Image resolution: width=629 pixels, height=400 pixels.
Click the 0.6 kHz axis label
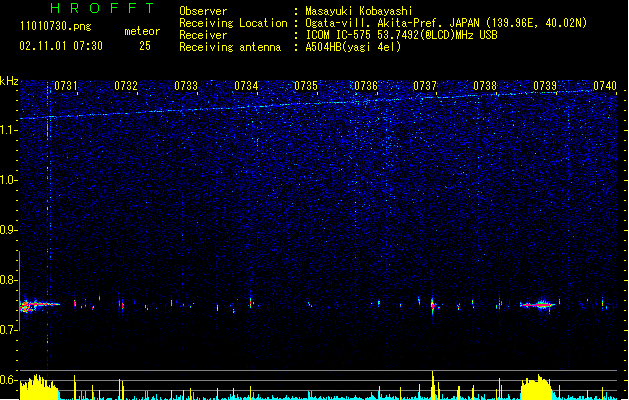coord(9,380)
